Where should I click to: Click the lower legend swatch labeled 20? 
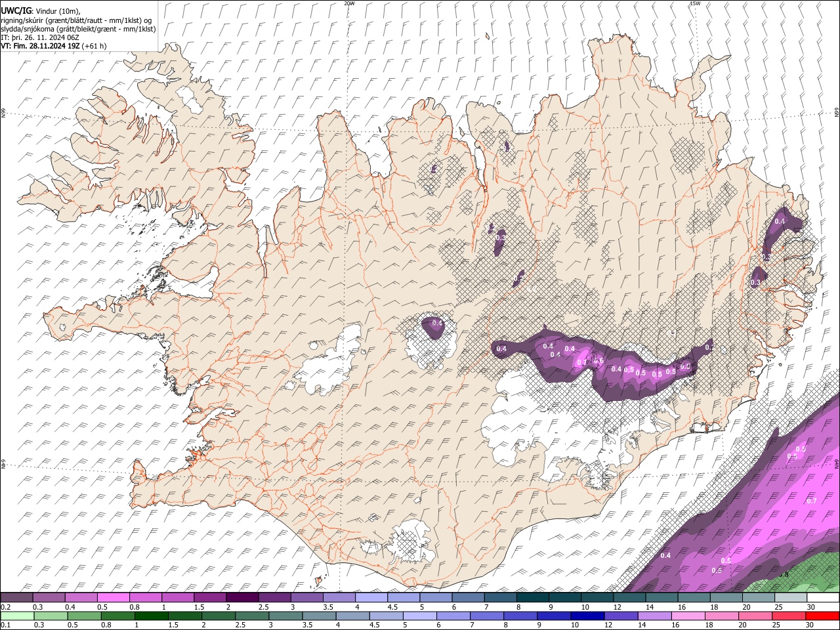click(x=754, y=616)
